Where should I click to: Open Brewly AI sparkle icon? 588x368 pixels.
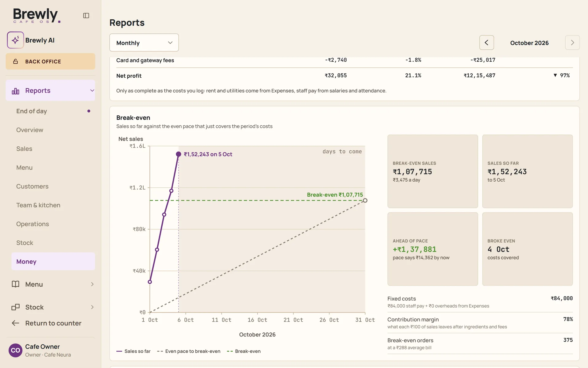[15, 40]
